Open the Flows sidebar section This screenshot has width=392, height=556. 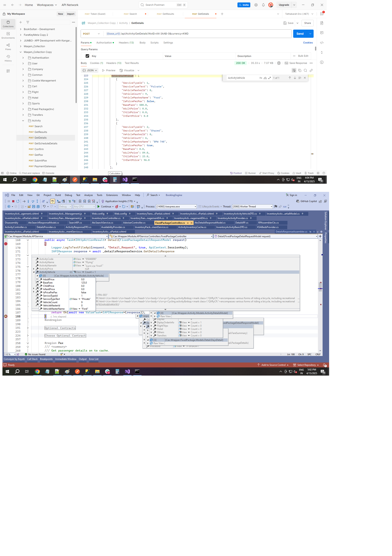[x=8, y=47]
